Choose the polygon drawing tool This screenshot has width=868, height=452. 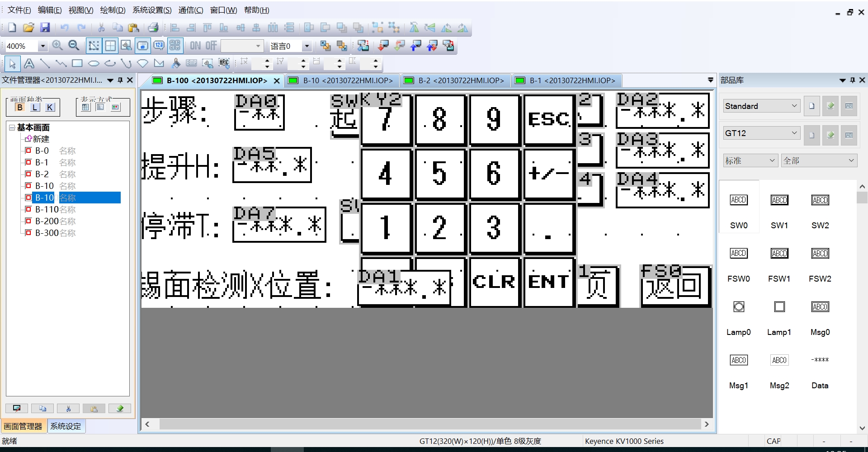click(x=143, y=64)
